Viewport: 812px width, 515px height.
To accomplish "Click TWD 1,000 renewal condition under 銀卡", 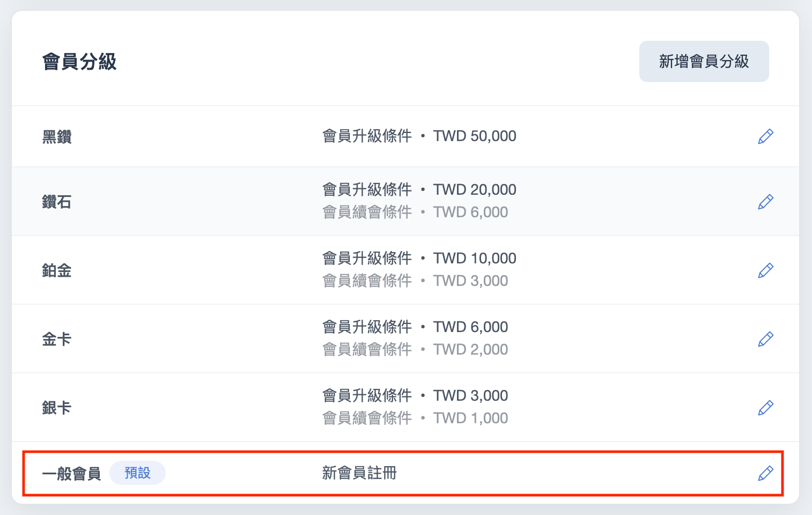I will (x=470, y=418).
